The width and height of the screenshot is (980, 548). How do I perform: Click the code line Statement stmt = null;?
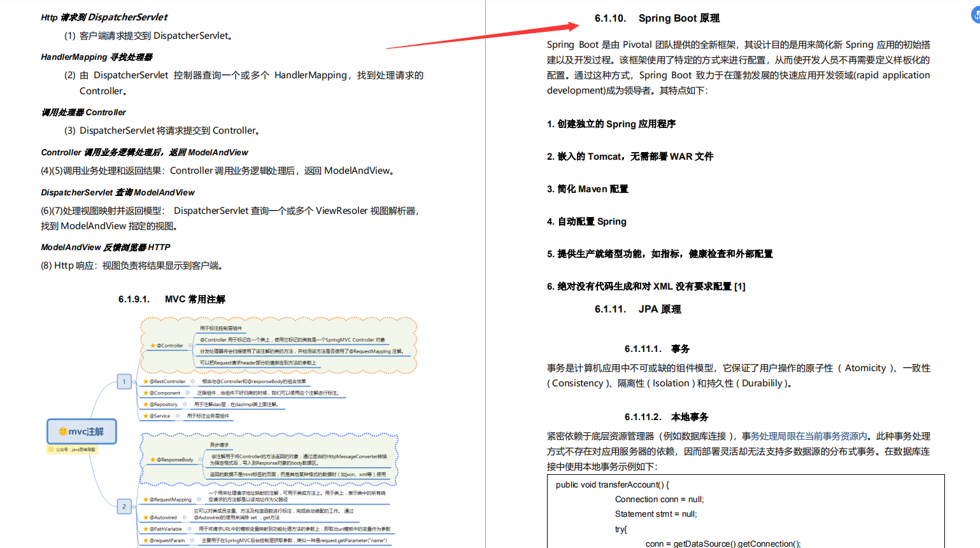coord(656,514)
